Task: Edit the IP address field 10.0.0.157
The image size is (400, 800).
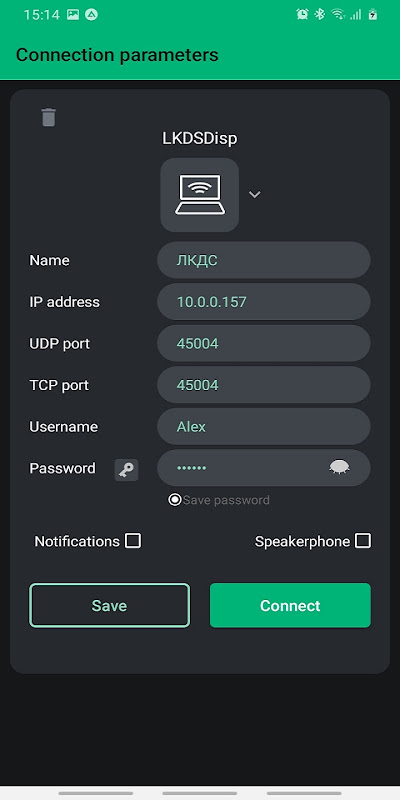Action: click(x=264, y=302)
